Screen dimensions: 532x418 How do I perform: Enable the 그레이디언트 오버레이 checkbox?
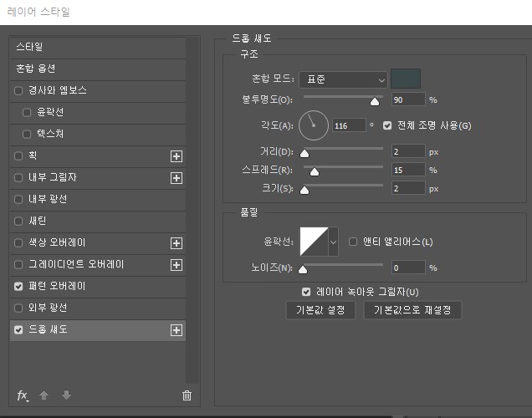click(x=18, y=264)
